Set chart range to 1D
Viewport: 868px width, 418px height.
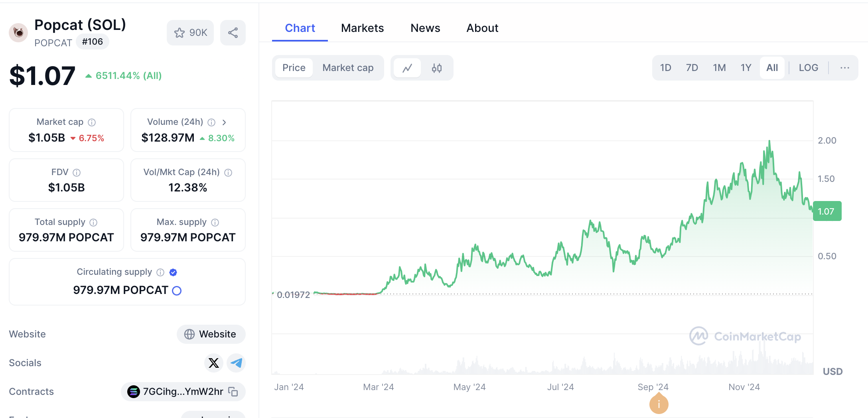click(x=665, y=68)
